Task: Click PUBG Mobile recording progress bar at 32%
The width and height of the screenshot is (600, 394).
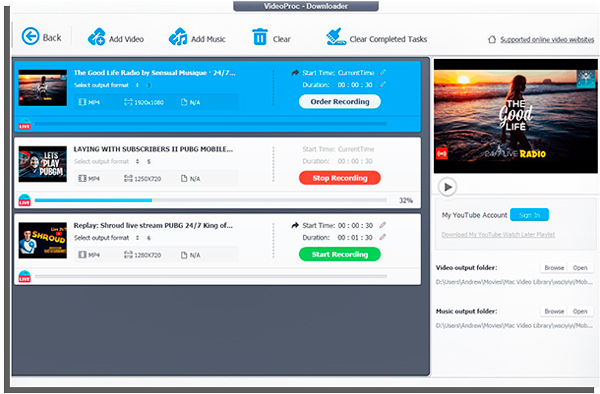Action: (211, 200)
